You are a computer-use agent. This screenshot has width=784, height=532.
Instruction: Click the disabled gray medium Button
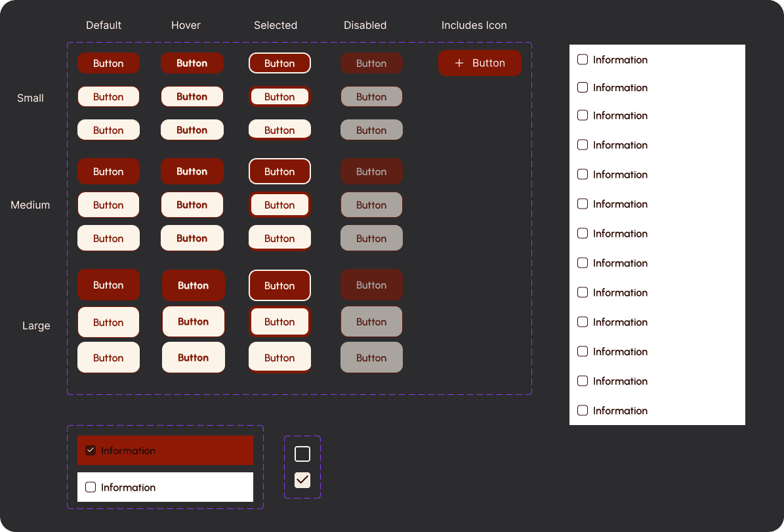(371, 205)
